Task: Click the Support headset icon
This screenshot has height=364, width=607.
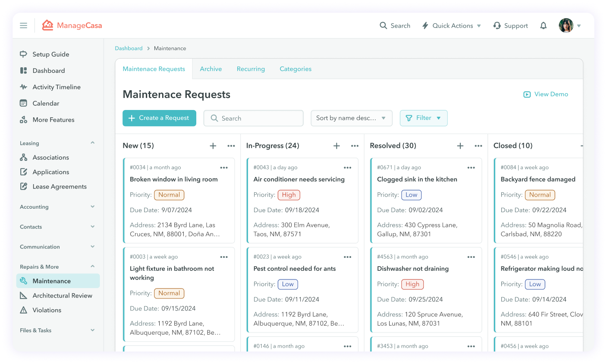Action: pyautogui.click(x=510, y=25)
